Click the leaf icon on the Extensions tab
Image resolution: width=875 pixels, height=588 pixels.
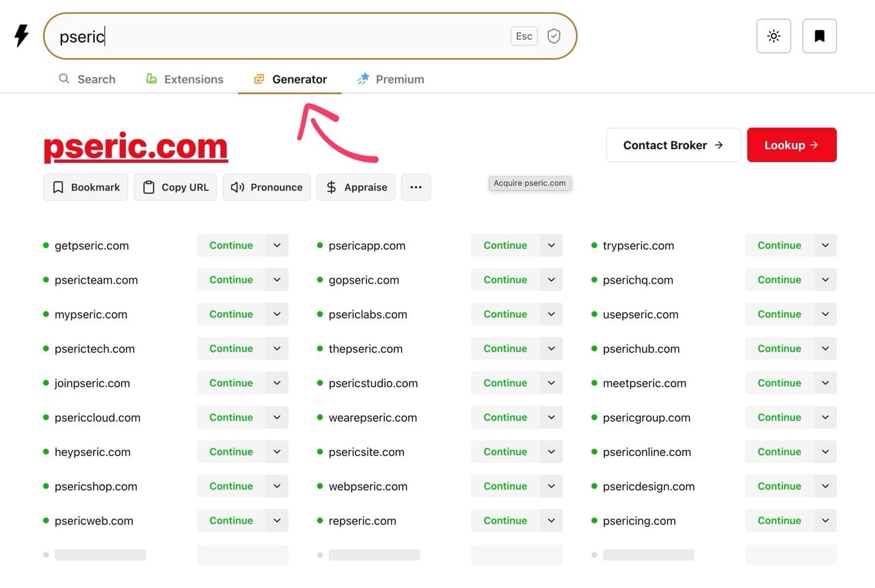point(150,79)
